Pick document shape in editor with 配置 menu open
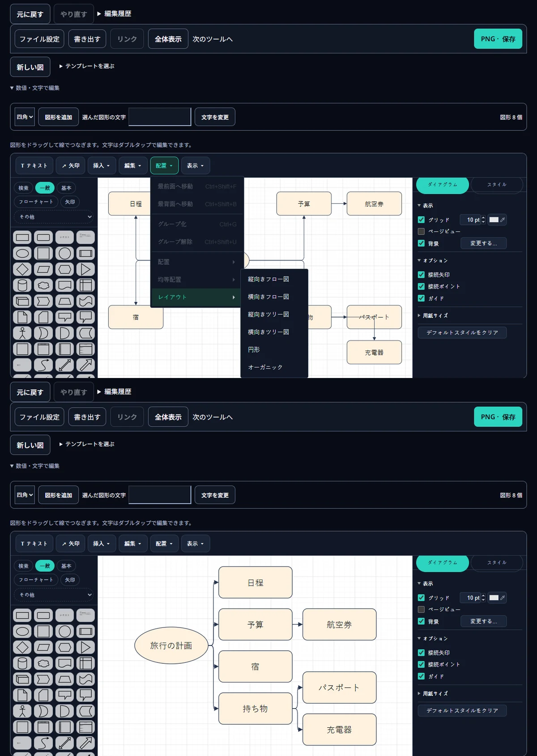This screenshot has height=756, width=537. coord(64,285)
